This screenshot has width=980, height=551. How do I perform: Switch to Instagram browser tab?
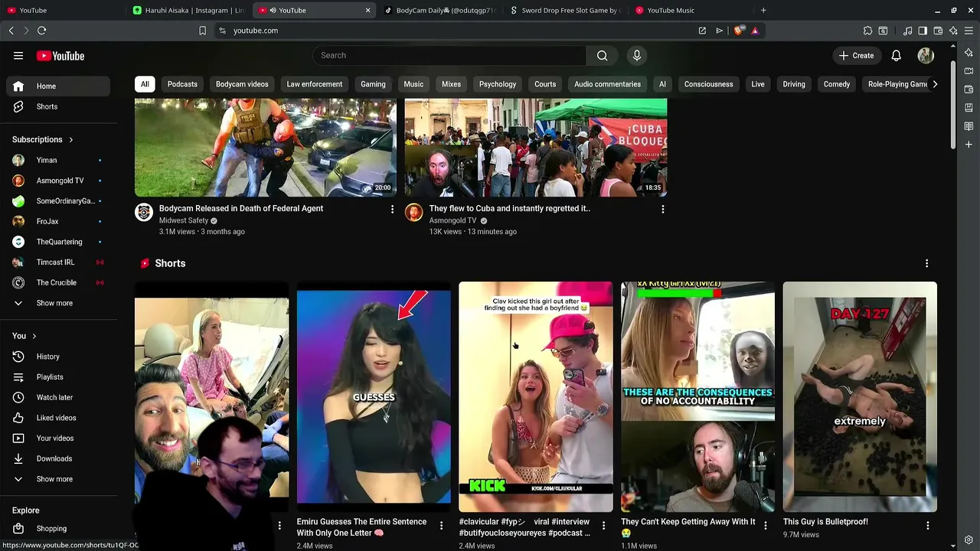[x=189, y=10]
